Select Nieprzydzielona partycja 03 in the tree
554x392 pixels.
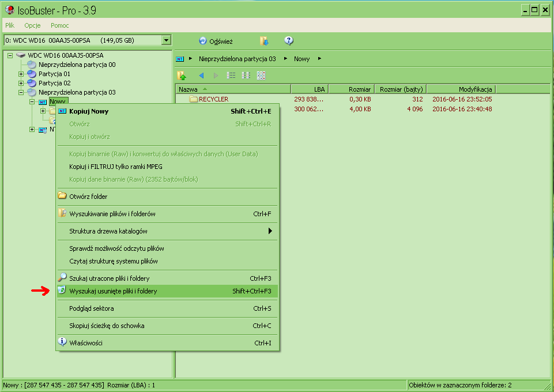coord(77,92)
